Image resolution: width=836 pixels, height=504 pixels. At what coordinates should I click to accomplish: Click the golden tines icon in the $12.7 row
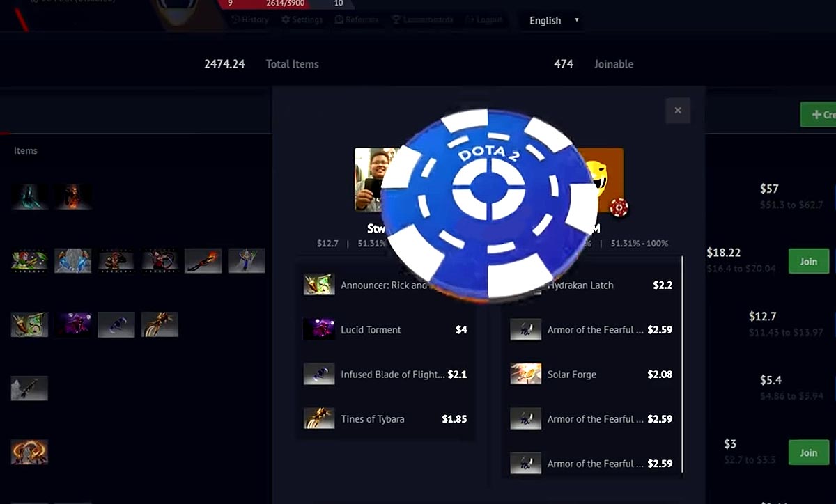[x=160, y=324]
